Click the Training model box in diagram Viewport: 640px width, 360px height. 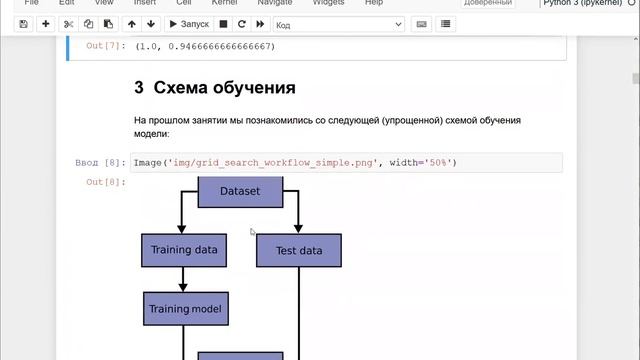186,309
